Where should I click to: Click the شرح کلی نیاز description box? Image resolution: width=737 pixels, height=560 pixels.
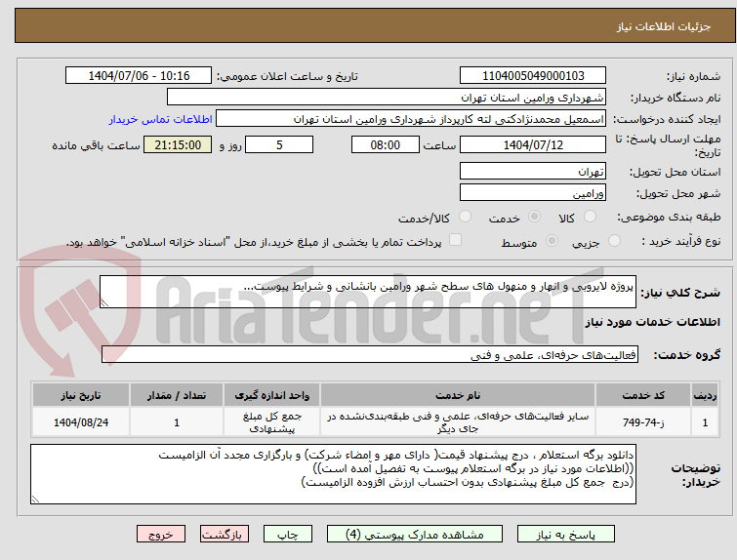coord(368,292)
